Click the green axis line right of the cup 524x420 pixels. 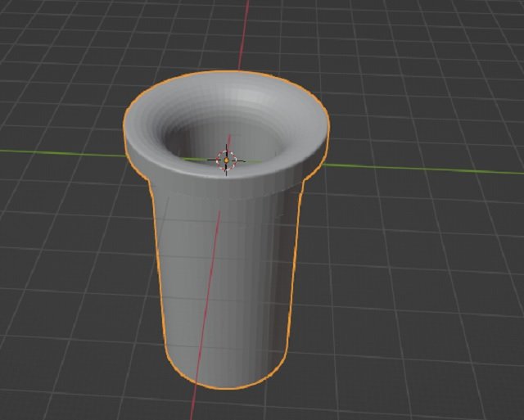[426, 168]
